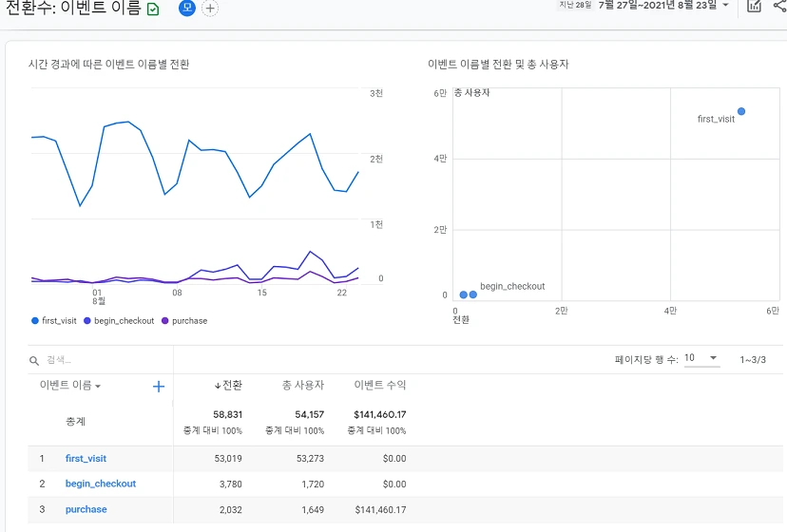Screen dimensions: 787x532
Task: Click the total revenue $141,460.17 in 총계 row
Action: click(380, 414)
